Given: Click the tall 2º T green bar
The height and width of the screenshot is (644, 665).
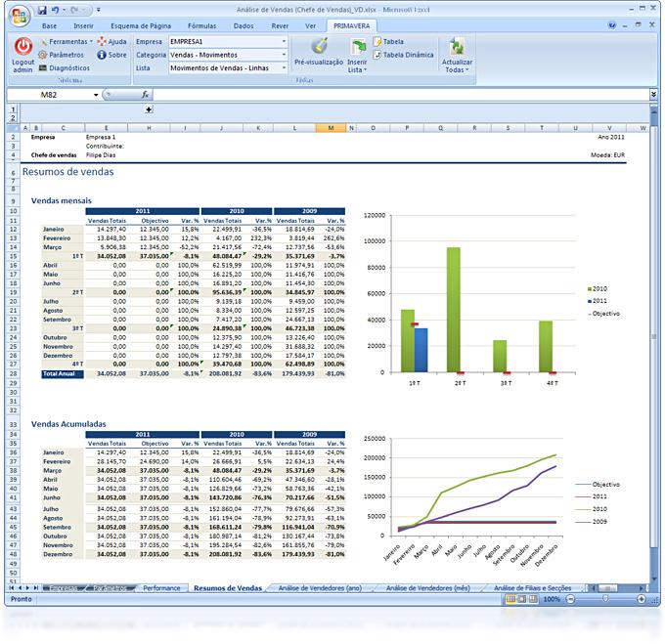Looking at the screenshot, I should [454, 310].
